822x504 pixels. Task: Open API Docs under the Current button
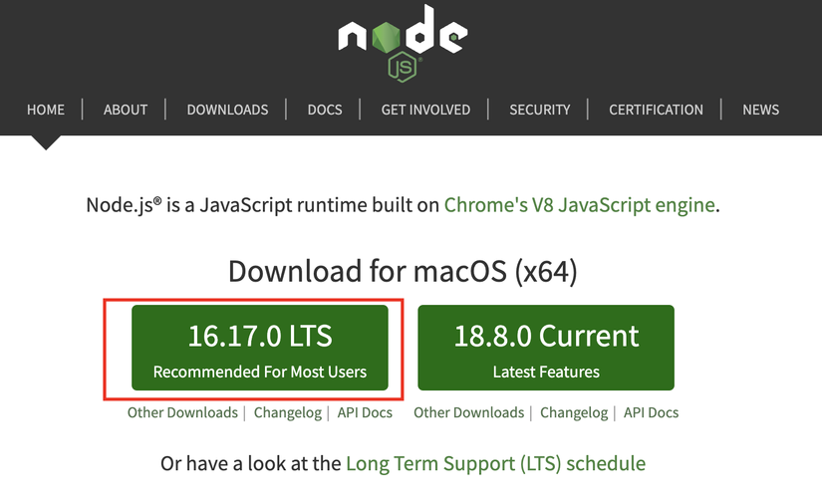click(651, 412)
